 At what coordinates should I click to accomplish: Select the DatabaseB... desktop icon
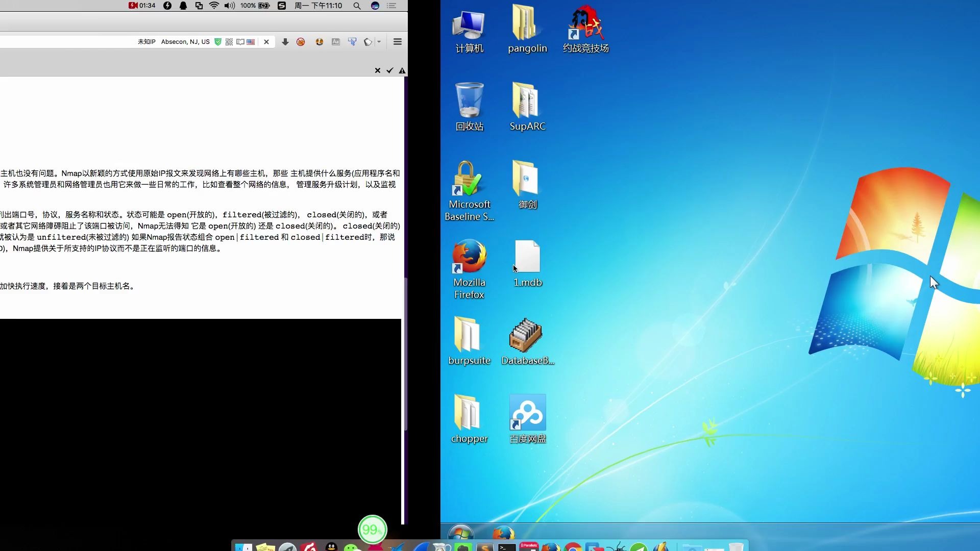(527, 341)
